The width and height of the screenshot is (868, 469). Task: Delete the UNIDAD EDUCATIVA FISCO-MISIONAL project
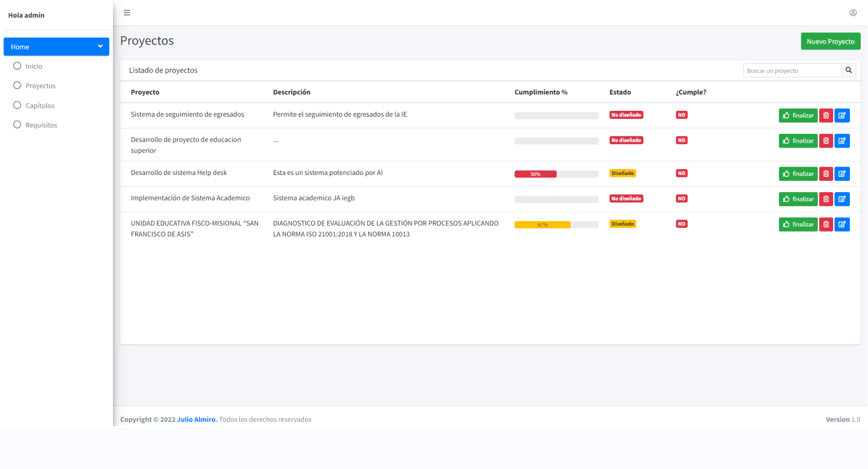point(826,224)
